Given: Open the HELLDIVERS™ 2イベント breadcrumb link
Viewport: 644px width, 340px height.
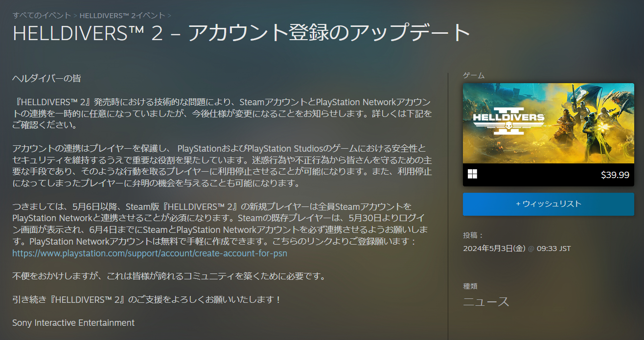Looking at the screenshot, I should point(121,15).
